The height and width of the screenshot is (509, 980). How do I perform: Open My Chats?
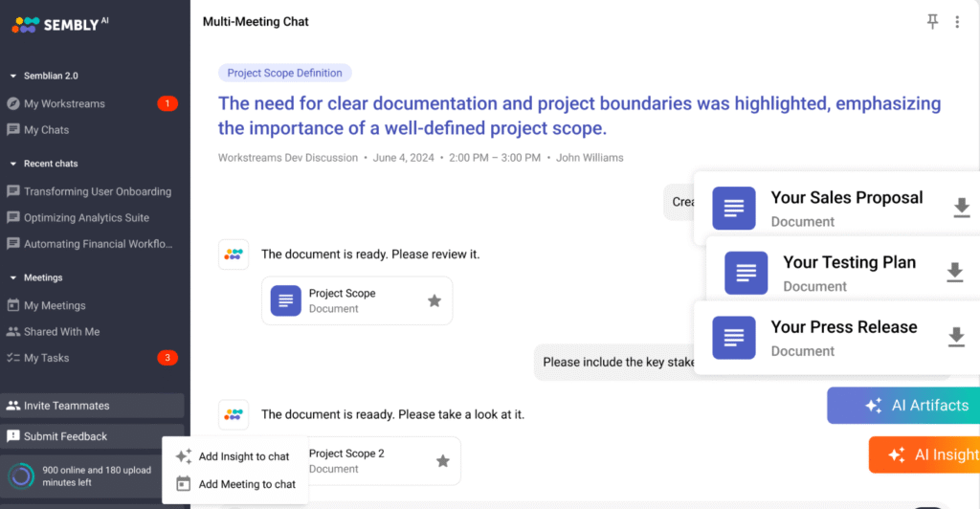[x=46, y=130]
